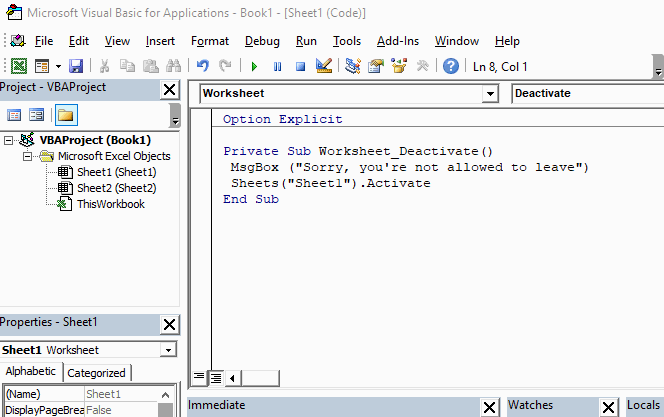Select ThisWorkbook in the project tree
The height and width of the screenshot is (417, 664).
[111, 204]
